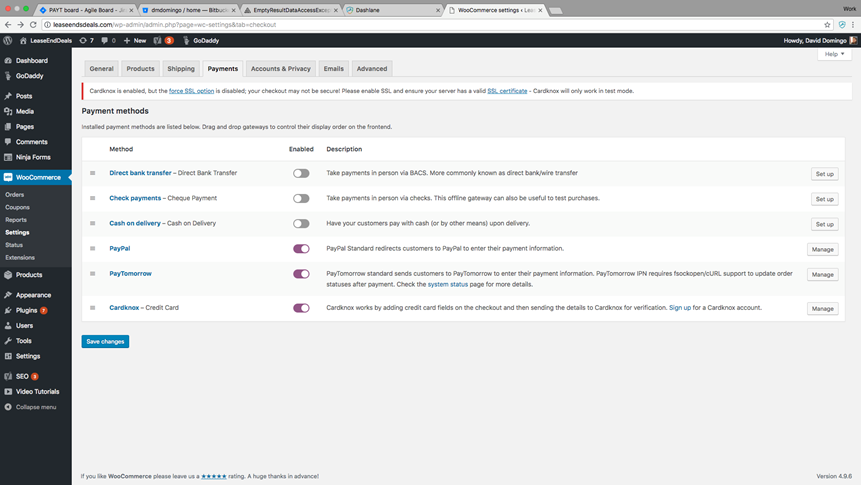Screen dimensions: 861x485
Task: Switch to the Accounts & Privacy tab
Action: (x=281, y=69)
